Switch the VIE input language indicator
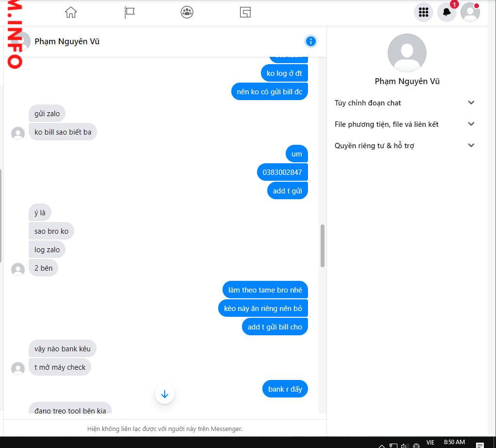Screen dimensions: 496x448 pos(430,443)
